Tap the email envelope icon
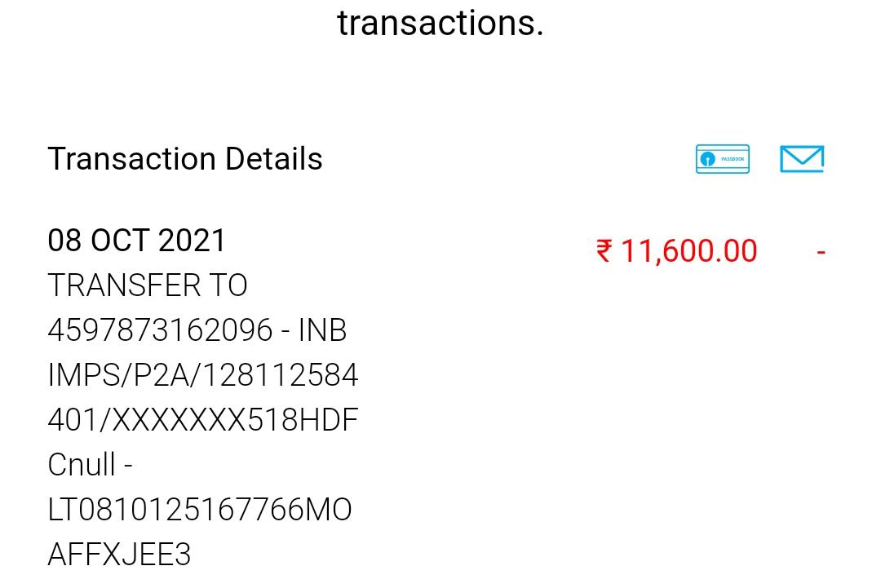 (x=802, y=159)
